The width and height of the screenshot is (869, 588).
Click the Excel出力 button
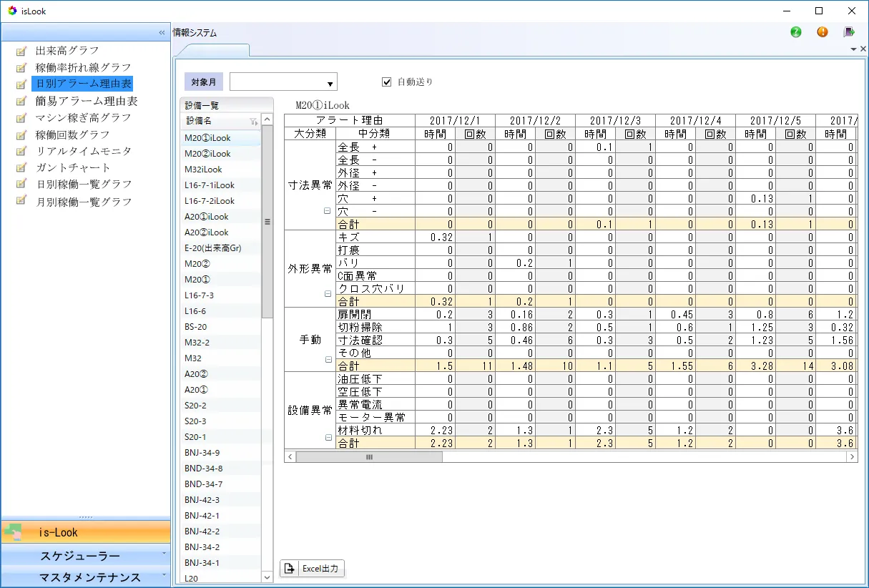pyautogui.click(x=313, y=569)
